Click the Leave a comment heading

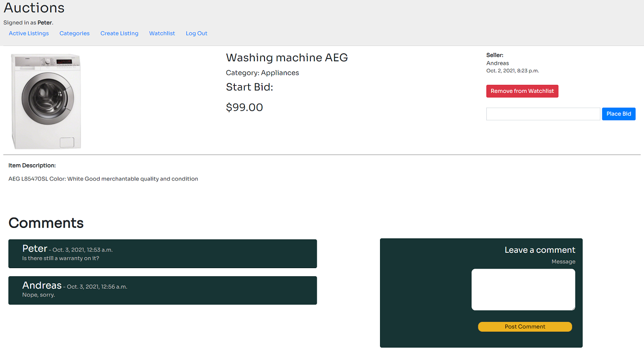(x=540, y=250)
